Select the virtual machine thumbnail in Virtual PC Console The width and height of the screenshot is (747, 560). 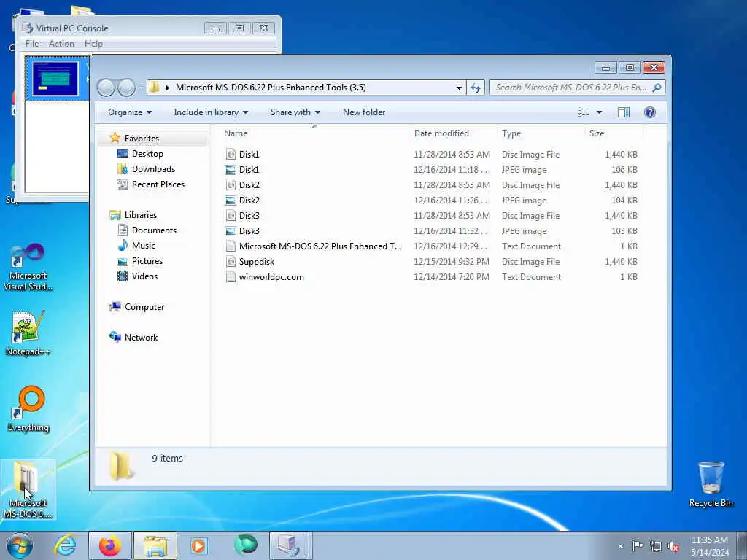click(x=55, y=79)
